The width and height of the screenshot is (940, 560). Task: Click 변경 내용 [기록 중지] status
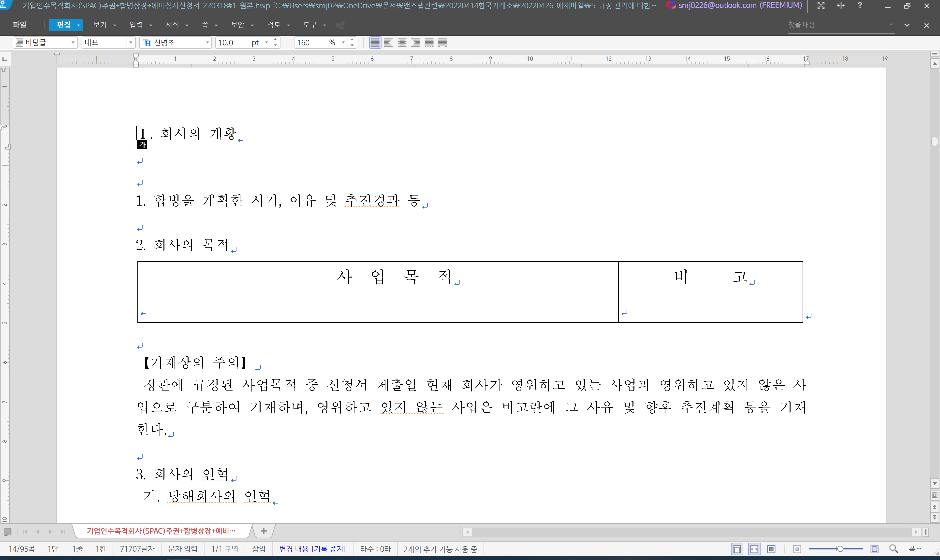point(312,549)
